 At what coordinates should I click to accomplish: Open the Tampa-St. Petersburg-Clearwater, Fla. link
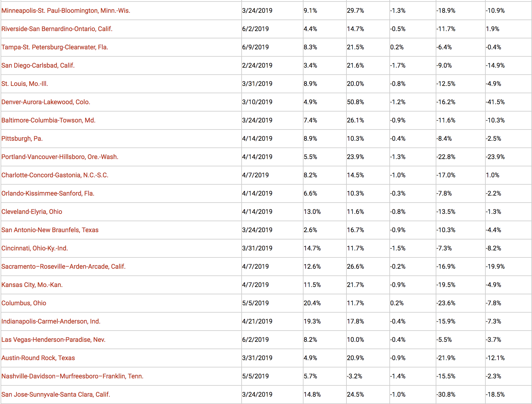[55, 47]
